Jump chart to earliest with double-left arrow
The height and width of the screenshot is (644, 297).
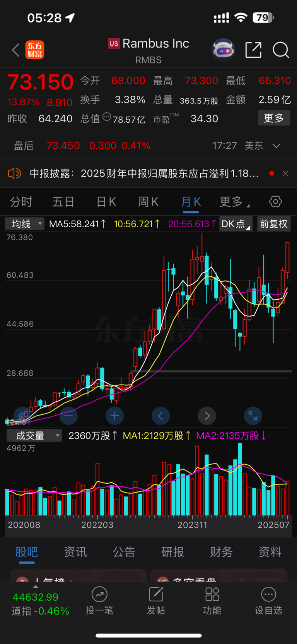(x=22, y=416)
